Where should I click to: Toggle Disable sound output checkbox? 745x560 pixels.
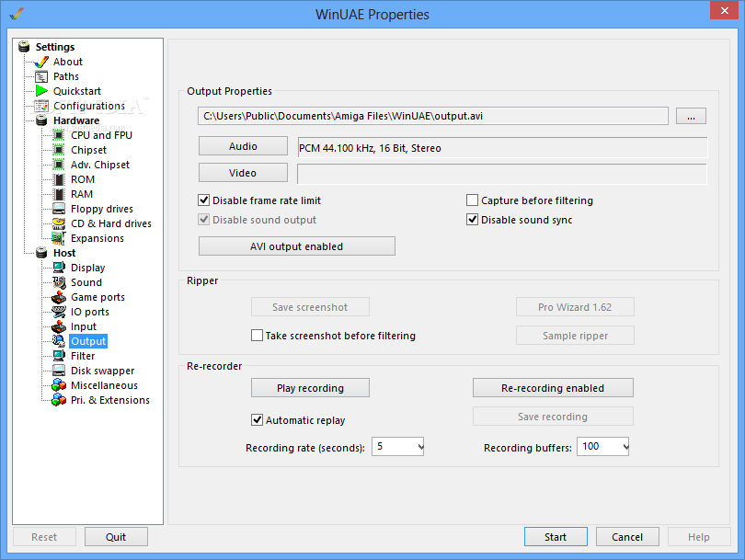point(204,220)
